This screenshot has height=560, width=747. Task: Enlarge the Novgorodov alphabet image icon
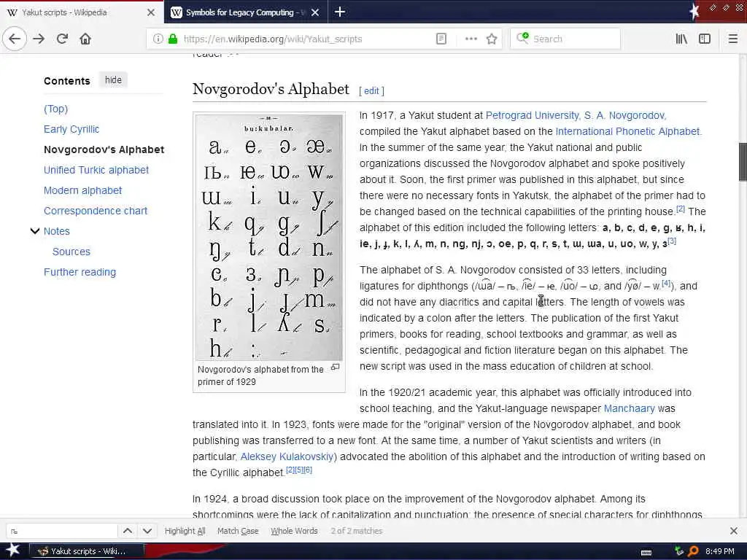[336, 367]
